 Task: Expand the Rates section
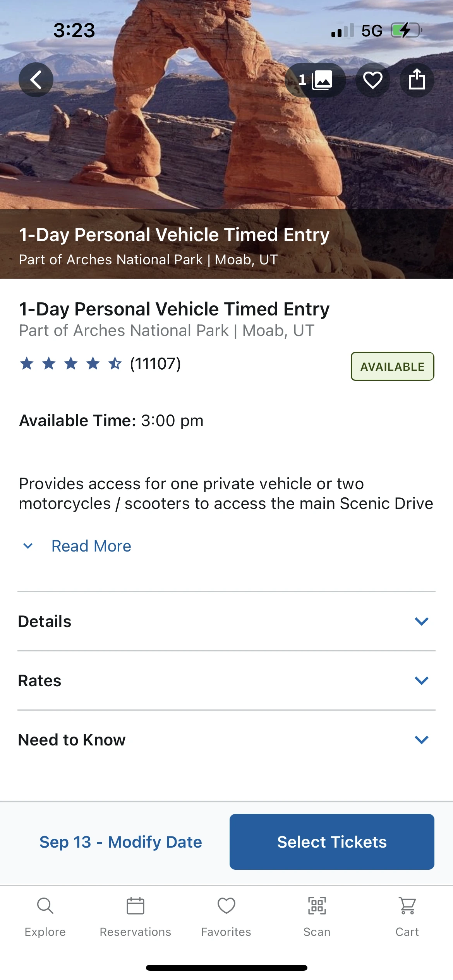[226, 680]
